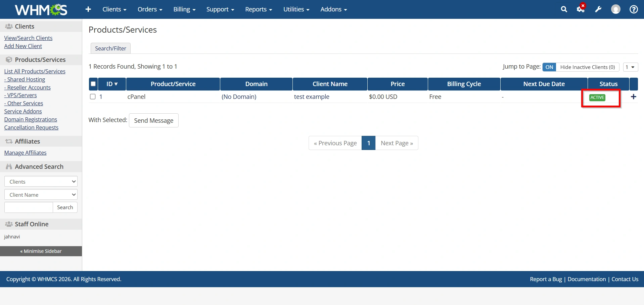The image size is (644, 305).
Task: Open the plus quick-add menu
Action: (88, 9)
